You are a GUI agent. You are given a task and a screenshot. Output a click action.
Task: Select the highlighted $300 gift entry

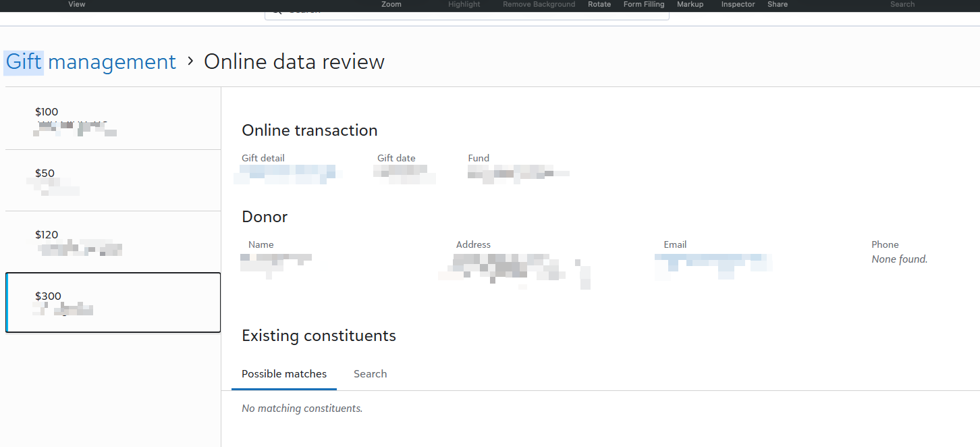113,303
